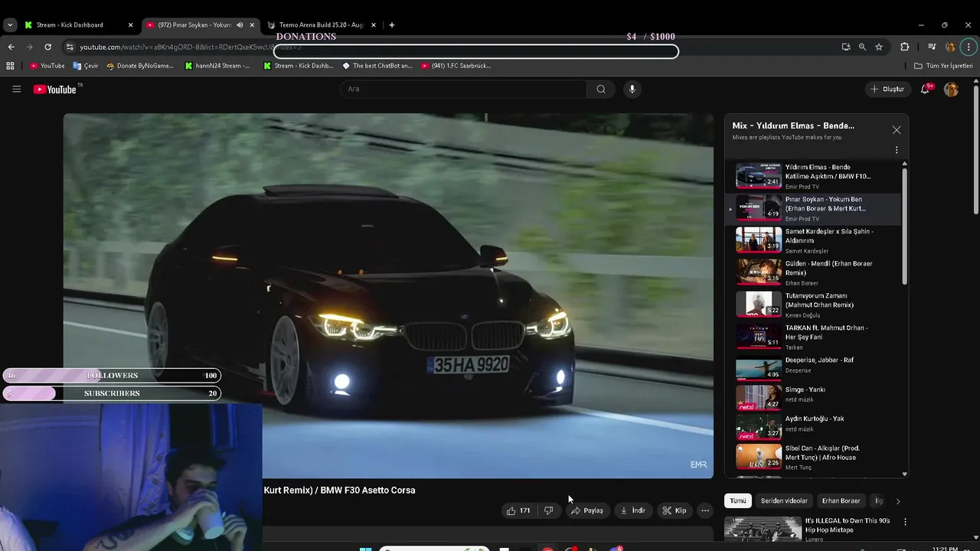Open YouTube notifications bell

tap(925, 89)
